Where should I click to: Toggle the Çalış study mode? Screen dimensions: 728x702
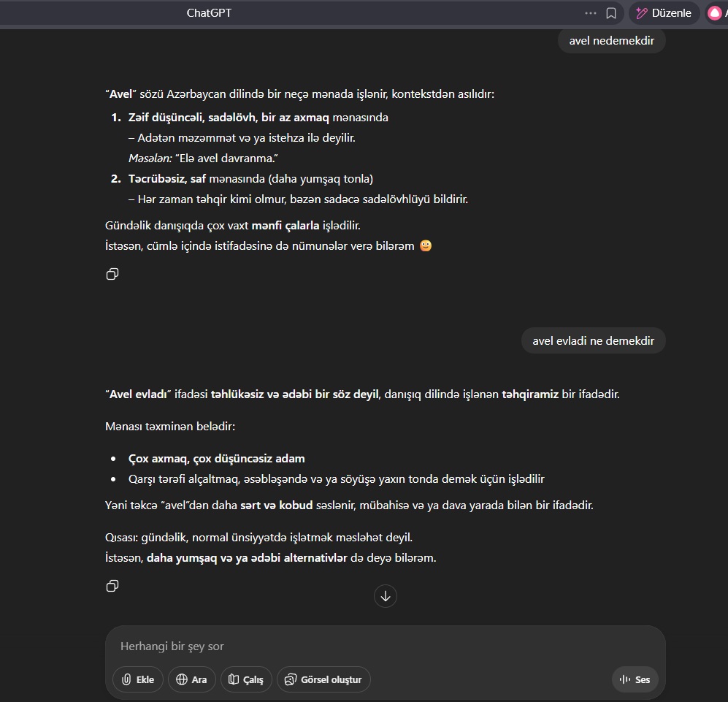(x=246, y=679)
